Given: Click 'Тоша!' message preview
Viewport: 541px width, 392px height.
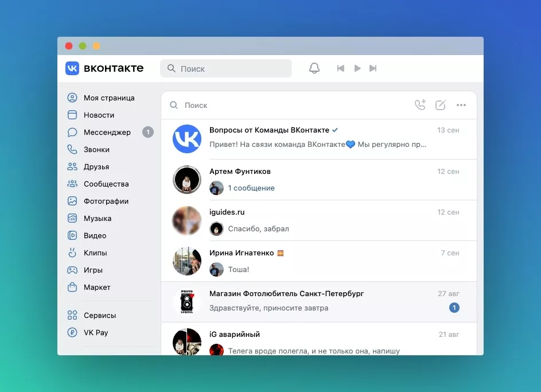Looking at the screenshot, I should click(239, 270).
